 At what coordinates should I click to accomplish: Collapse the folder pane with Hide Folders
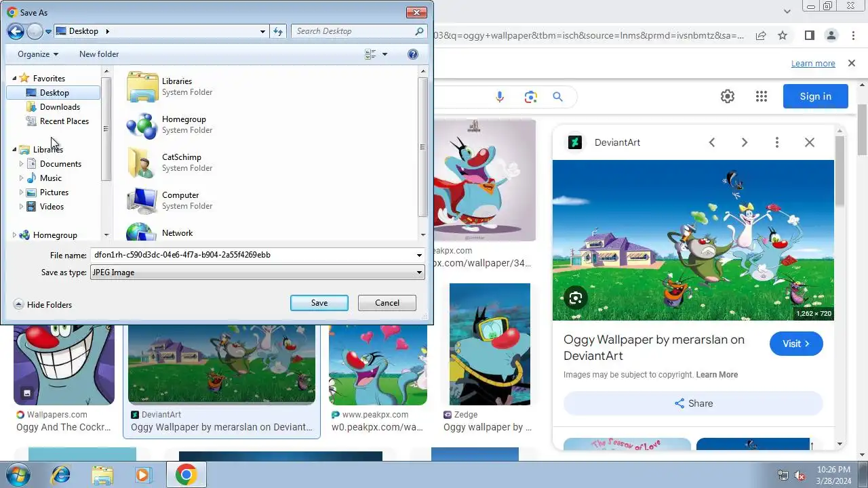(43, 305)
